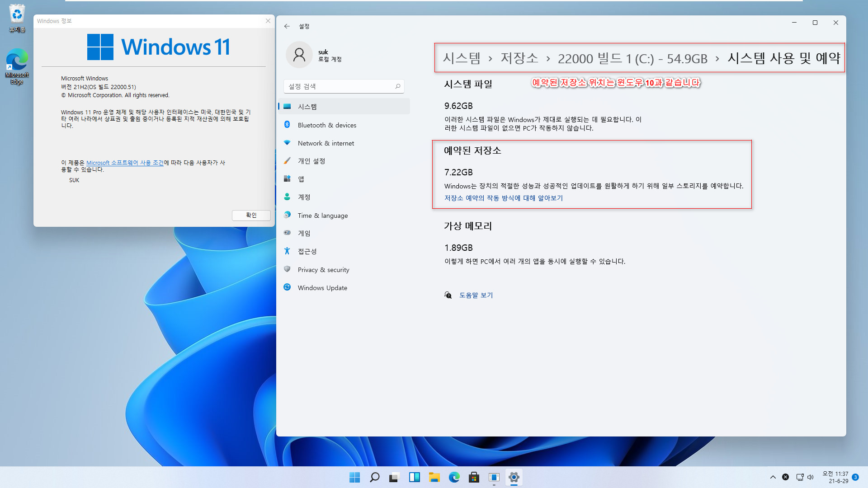
Task: Select the Bluetooth & devices icon
Action: pos(288,125)
